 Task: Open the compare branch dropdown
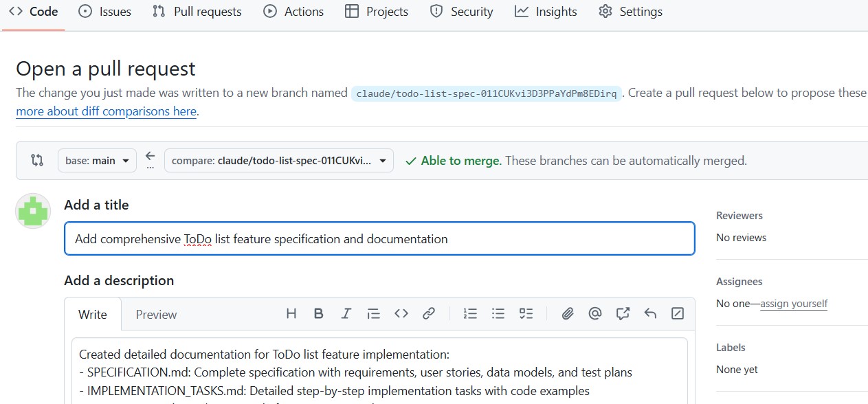(x=279, y=161)
